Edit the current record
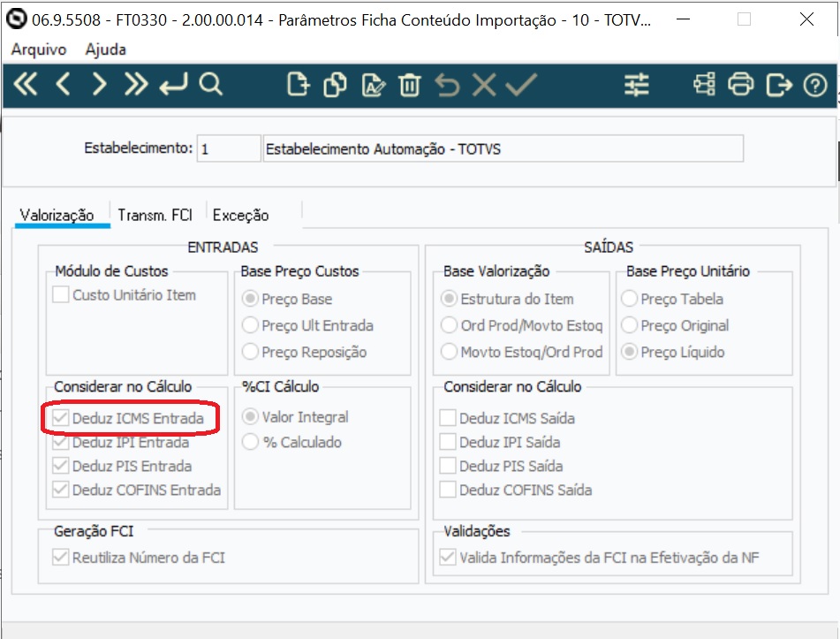The width and height of the screenshot is (840, 639). click(372, 86)
